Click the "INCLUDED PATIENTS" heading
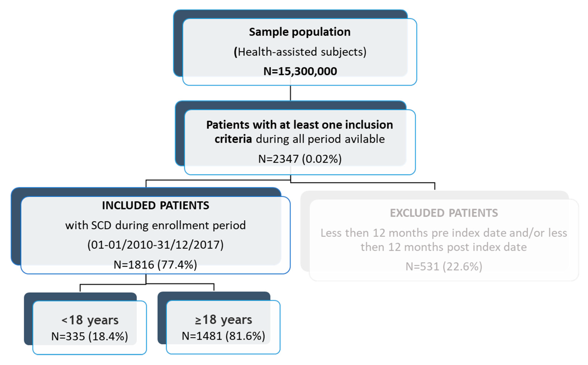This screenshot has width=588, height=365. 156,206
